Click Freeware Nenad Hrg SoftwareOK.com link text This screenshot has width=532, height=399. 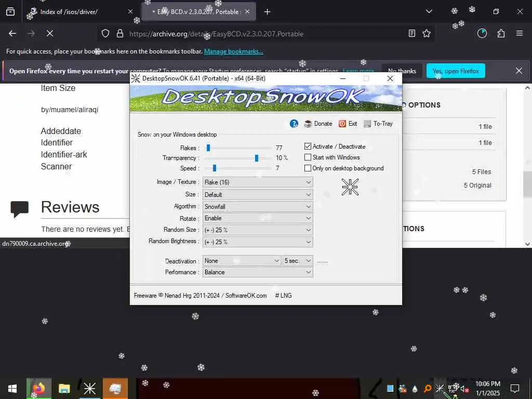(x=200, y=296)
